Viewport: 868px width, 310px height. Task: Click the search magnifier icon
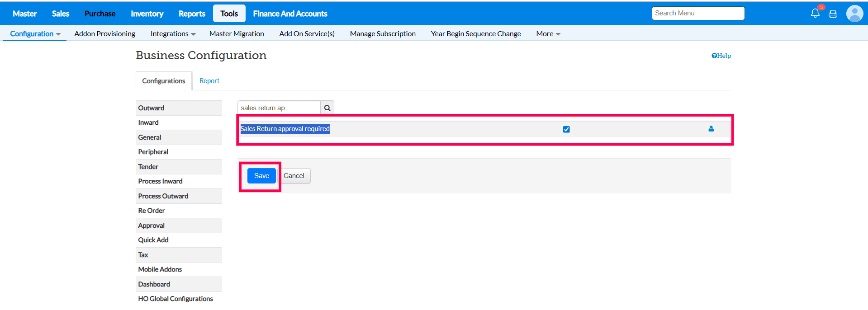point(327,108)
